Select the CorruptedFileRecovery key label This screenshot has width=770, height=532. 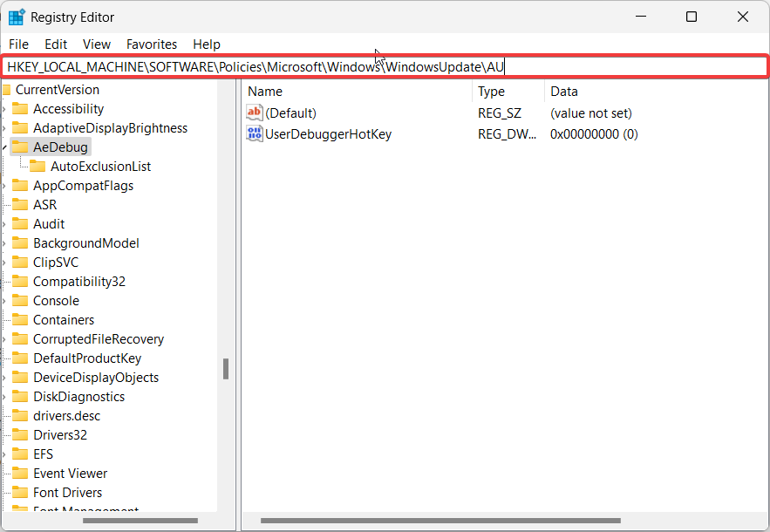pyautogui.click(x=99, y=338)
